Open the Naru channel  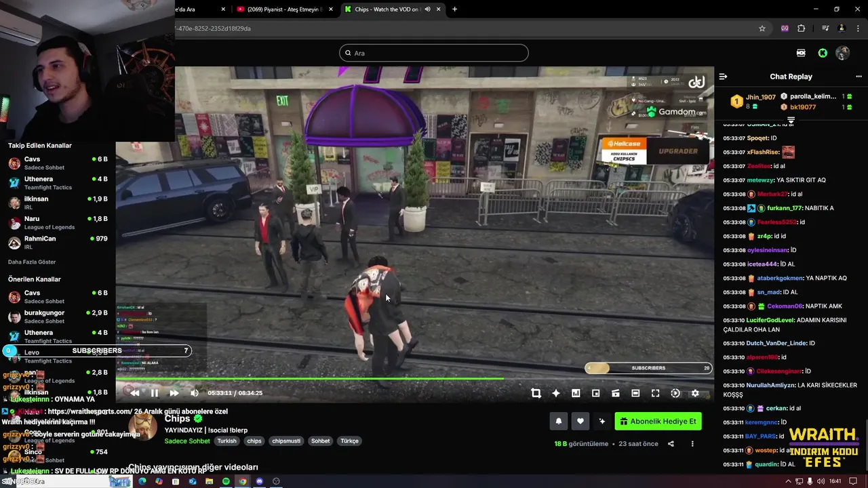click(58, 222)
